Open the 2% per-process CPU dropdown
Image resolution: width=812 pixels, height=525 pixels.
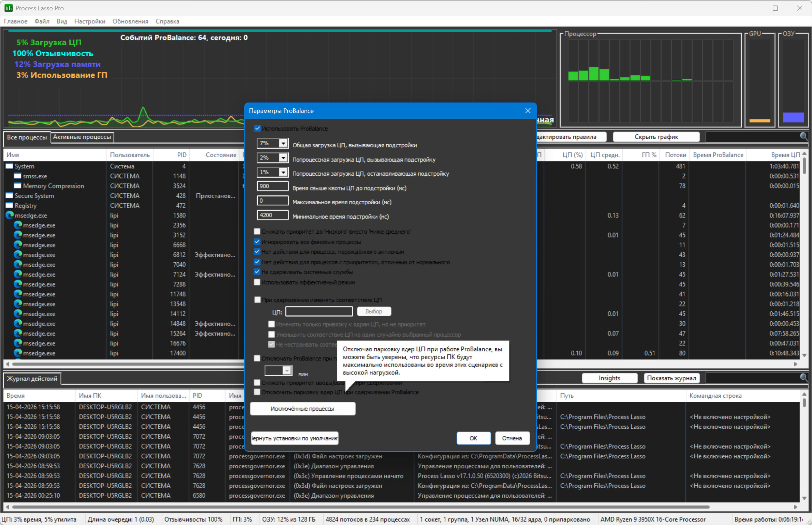[283, 158]
